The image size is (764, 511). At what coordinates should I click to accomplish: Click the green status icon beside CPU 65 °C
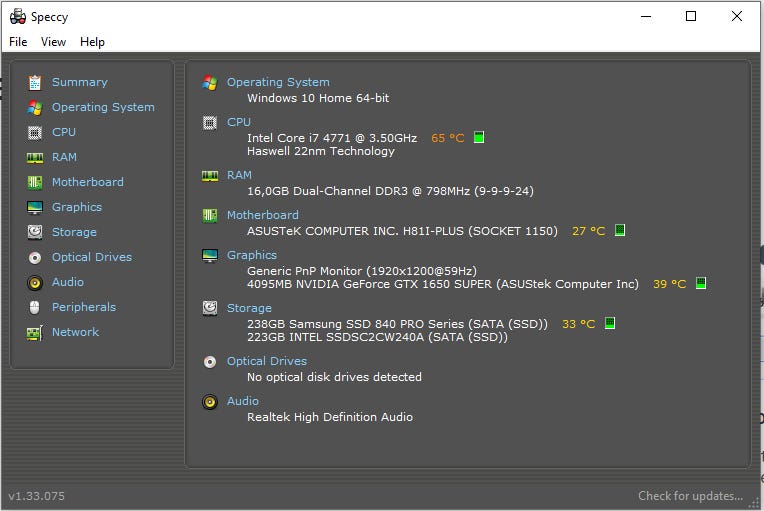coord(479,137)
